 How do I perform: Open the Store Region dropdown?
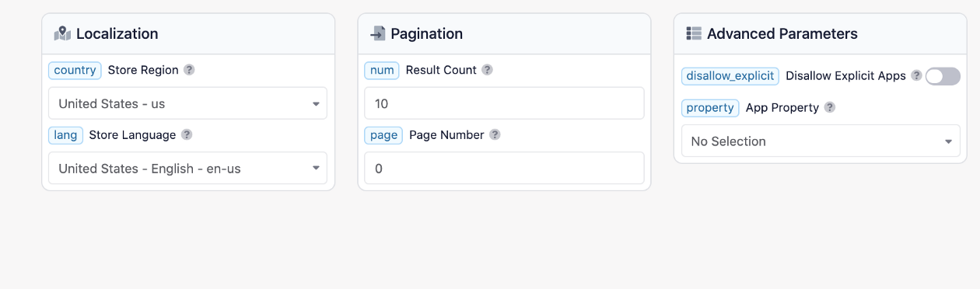(x=187, y=103)
